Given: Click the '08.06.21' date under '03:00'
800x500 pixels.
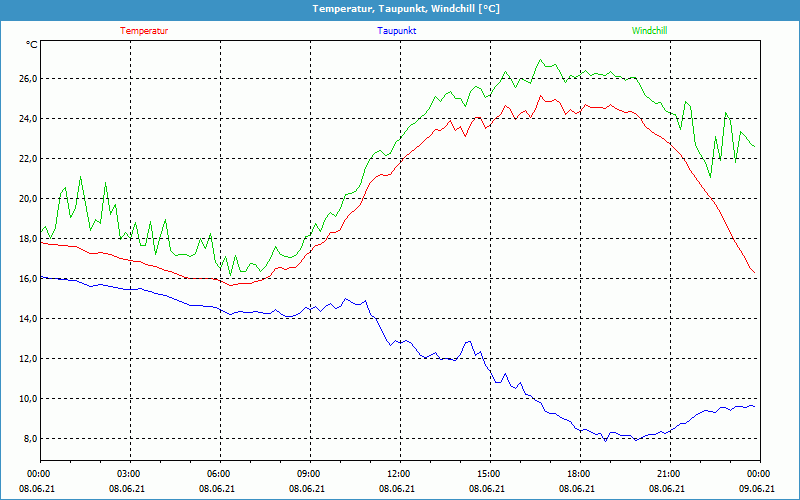Looking at the screenshot, I should point(127,489).
